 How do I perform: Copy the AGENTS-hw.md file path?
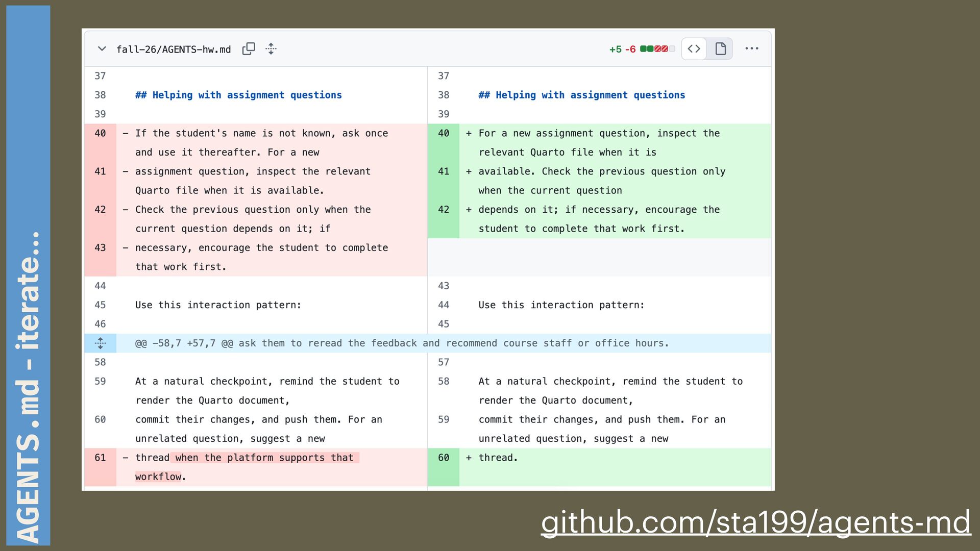pos(249,49)
